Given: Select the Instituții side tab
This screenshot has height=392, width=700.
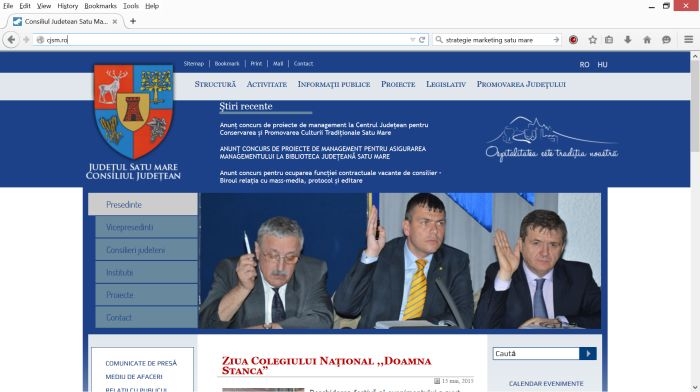Looking at the screenshot, I should pos(146,272).
